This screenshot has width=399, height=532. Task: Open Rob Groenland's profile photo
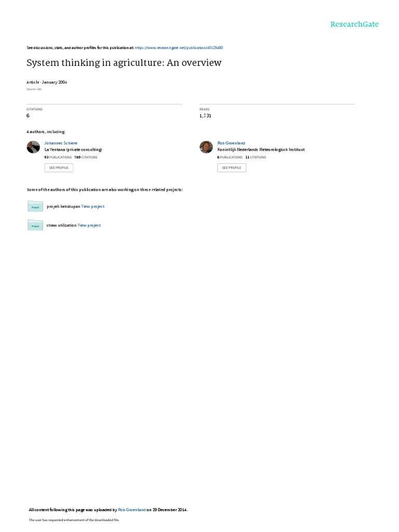[x=206, y=147]
